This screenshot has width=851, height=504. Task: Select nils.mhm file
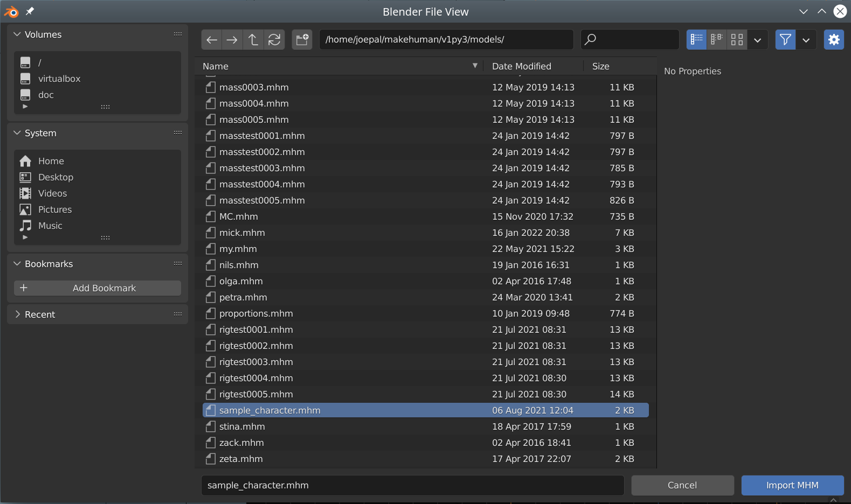(426, 265)
